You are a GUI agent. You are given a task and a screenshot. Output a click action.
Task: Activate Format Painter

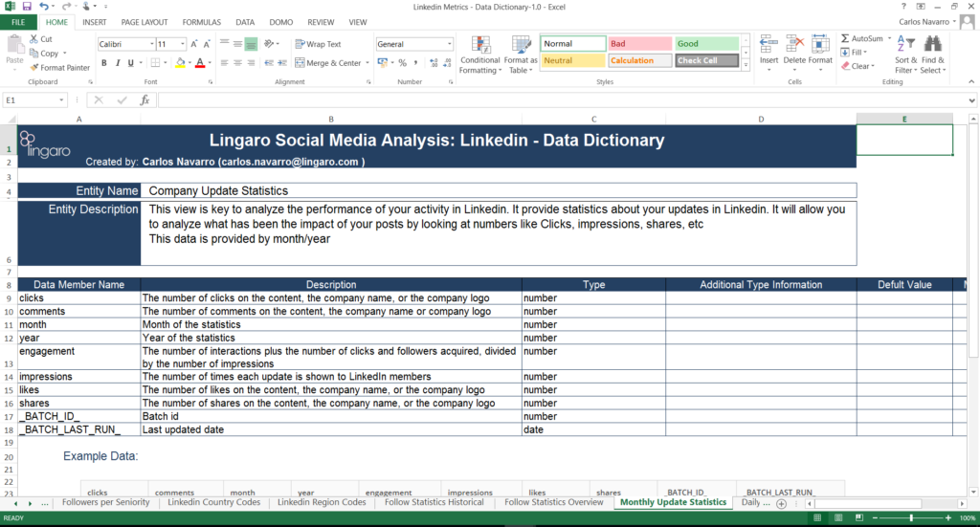point(60,68)
